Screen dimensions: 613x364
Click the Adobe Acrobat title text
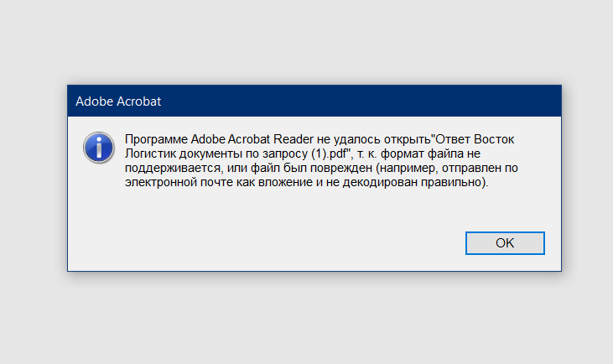[118, 101]
